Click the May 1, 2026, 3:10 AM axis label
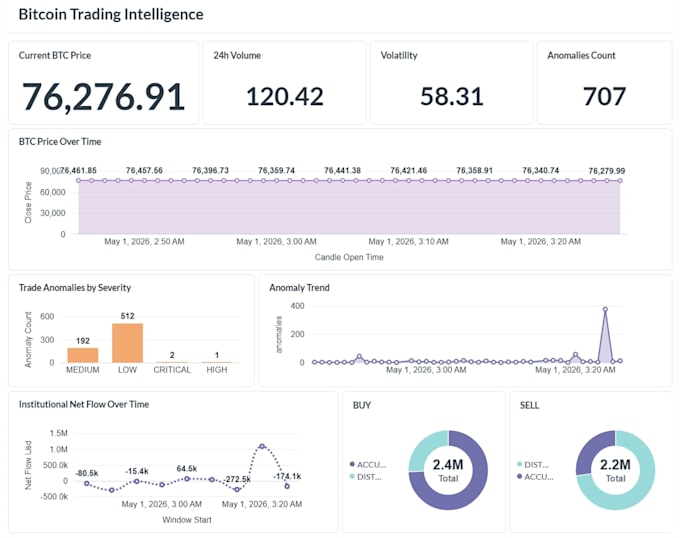 (409, 241)
